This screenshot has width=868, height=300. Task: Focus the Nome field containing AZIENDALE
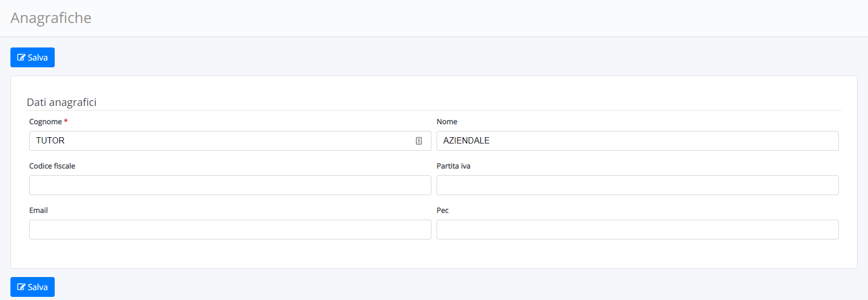pyautogui.click(x=638, y=141)
